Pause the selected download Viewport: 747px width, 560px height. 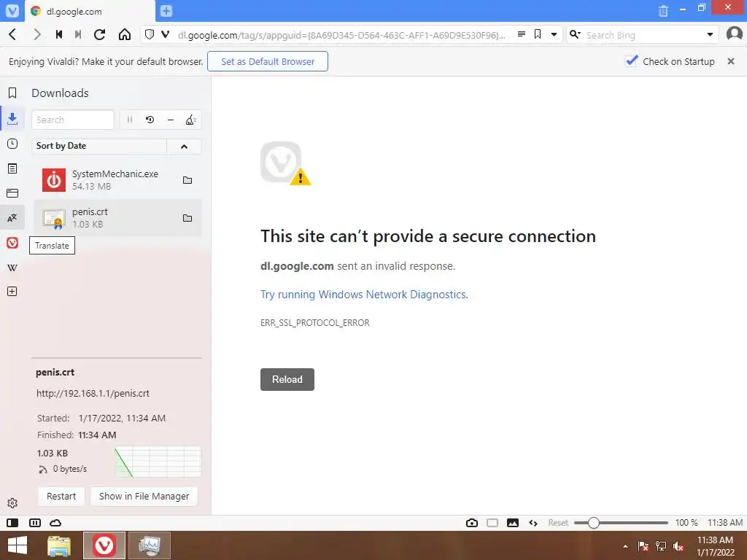click(x=130, y=120)
